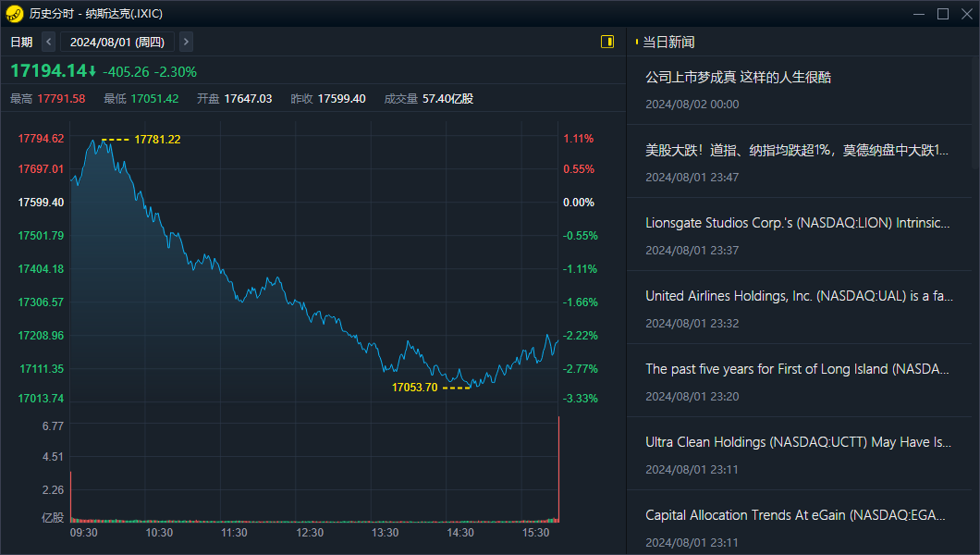Click the chart high marker 17781.22
The width and height of the screenshot is (980, 555).
click(157, 140)
